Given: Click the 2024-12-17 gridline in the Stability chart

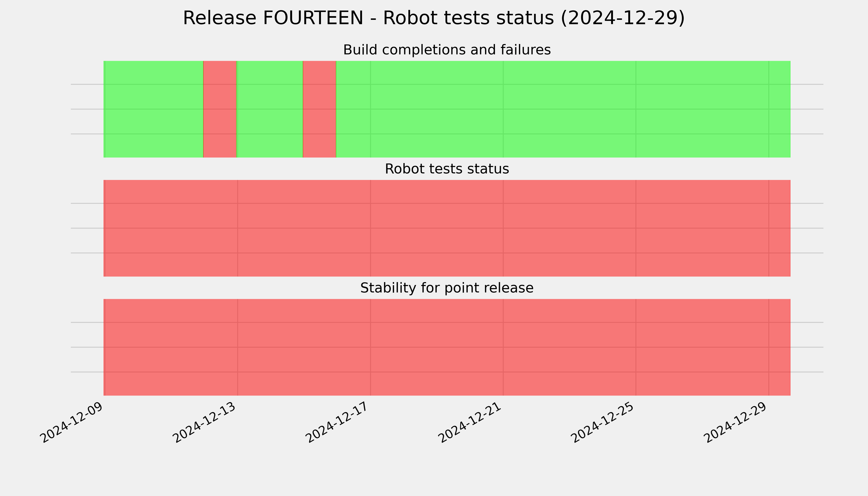Looking at the screenshot, I should click(x=371, y=347).
